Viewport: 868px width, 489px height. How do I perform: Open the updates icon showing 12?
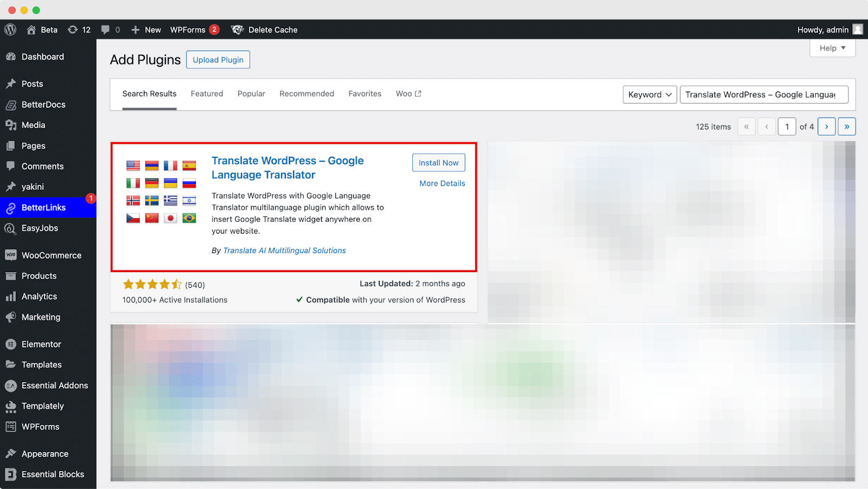click(x=73, y=30)
